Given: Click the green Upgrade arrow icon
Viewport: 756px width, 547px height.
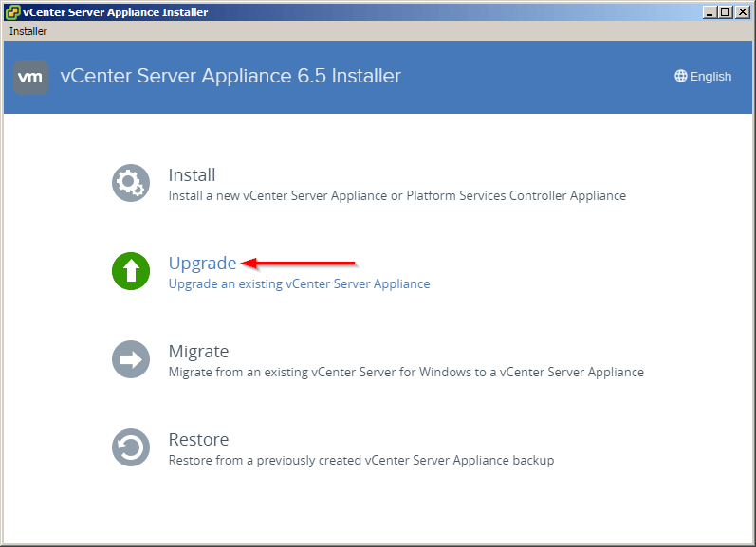Looking at the screenshot, I should (131, 271).
